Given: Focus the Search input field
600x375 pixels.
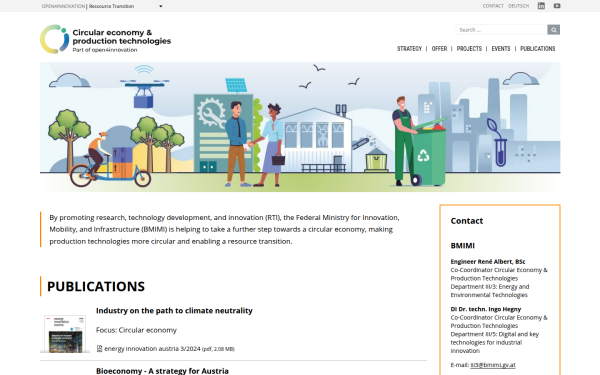Looking at the screenshot, I should [502, 30].
